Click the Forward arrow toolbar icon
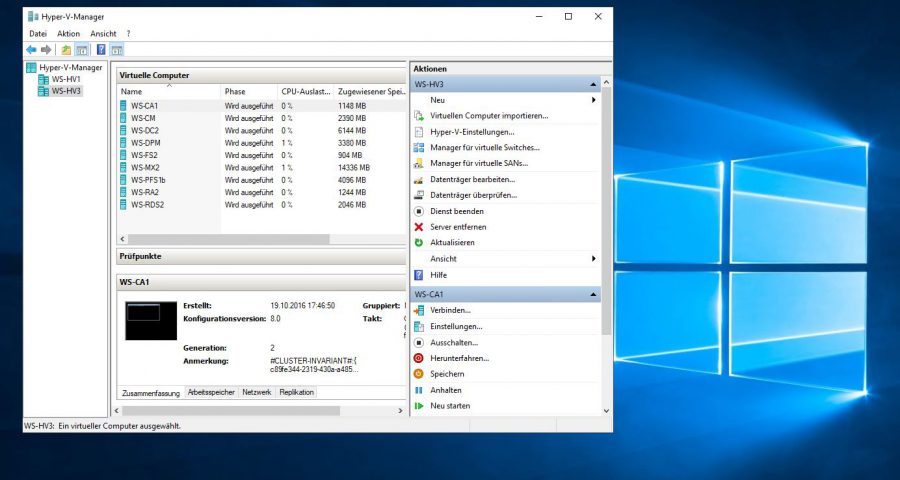Image resolution: width=900 pixels, height=480 pixels. pyautogui.click(x=46, y=50)
